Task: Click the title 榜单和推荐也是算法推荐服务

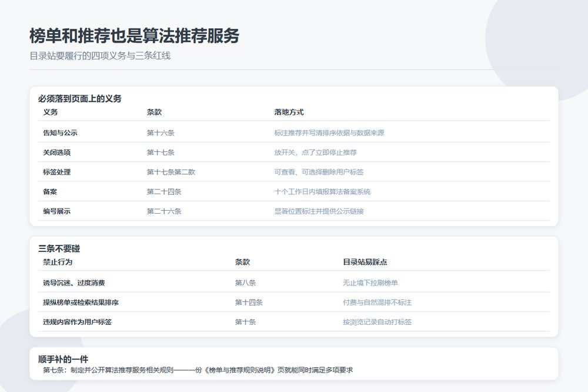Action: 134,36
